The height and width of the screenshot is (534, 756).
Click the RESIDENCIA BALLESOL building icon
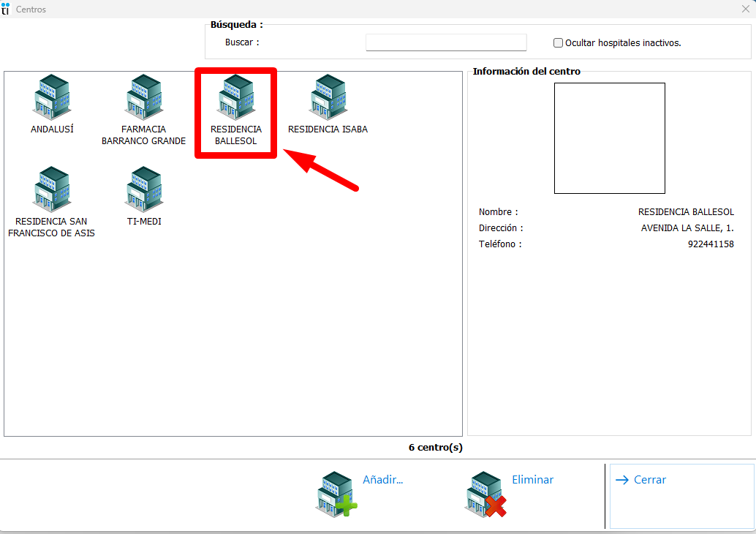(x=235, y=97)
